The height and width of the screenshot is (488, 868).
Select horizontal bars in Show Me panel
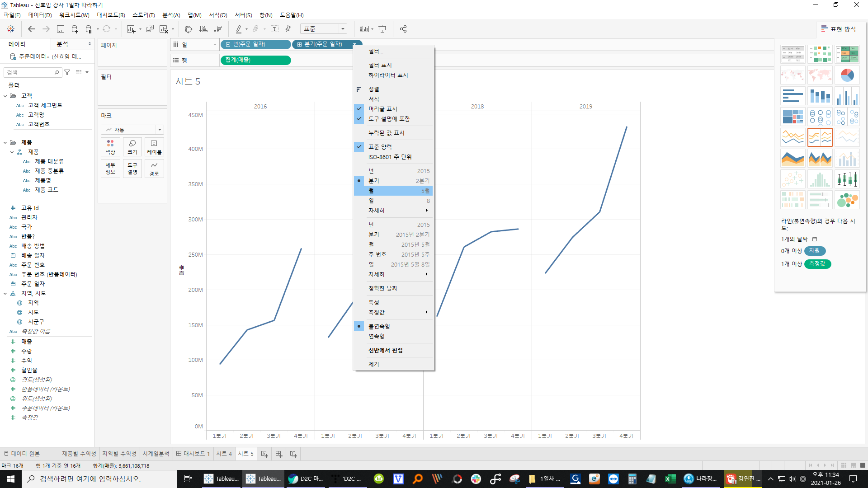pos(793,96)
